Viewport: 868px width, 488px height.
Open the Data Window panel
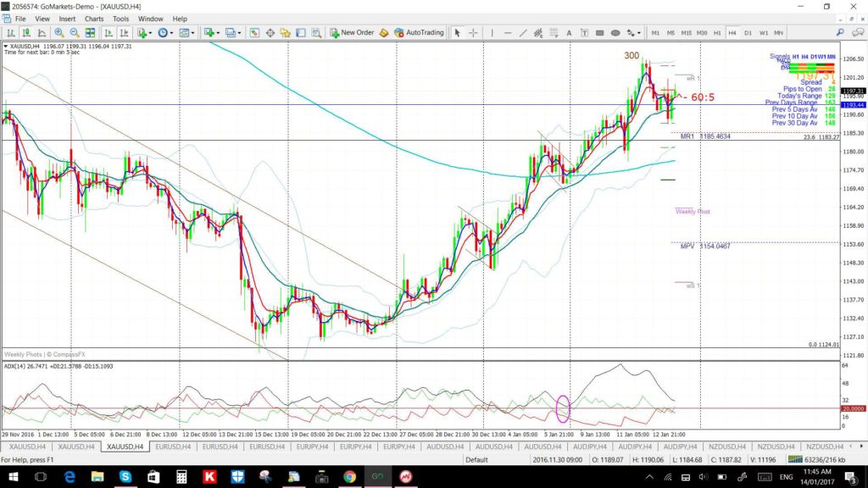[270, 33]
